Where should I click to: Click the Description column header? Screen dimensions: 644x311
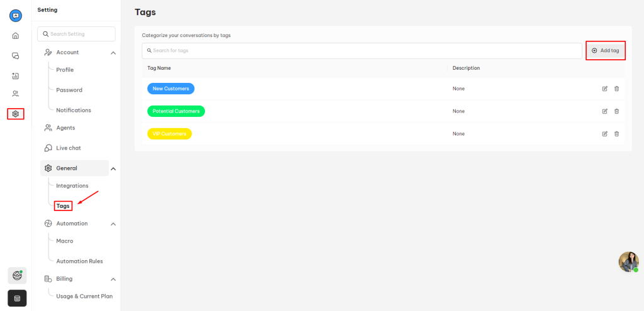pyautogui.click(x=466, y=68)
